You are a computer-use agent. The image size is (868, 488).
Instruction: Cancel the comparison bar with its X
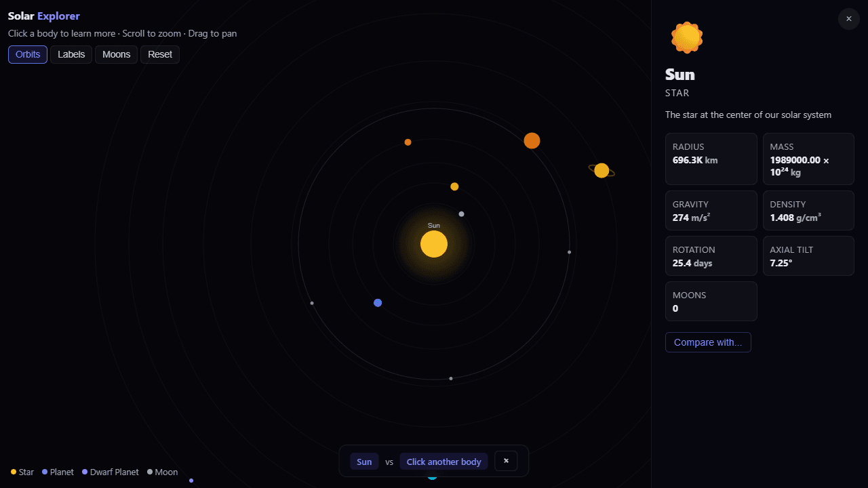506,462
